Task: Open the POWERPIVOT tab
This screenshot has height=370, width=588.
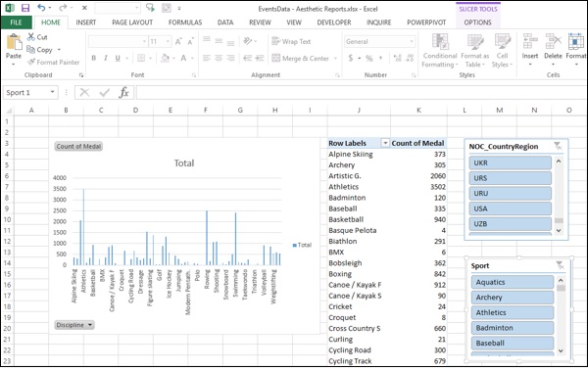Action: (426, 23)
